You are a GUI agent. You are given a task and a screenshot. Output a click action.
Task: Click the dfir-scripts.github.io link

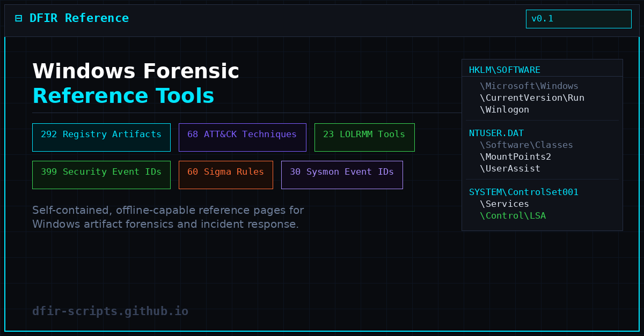coord(110,311)
